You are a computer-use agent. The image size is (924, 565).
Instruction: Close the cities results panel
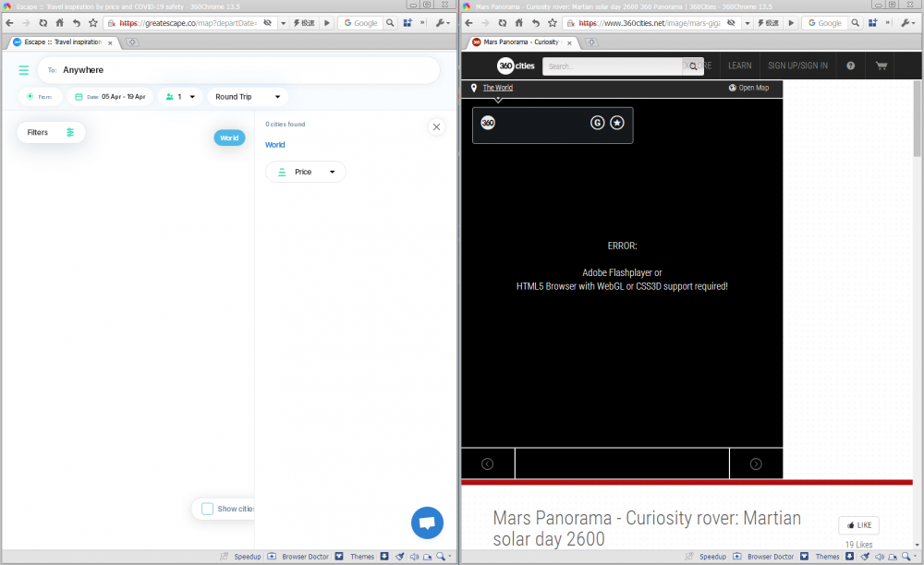tap(437, 127)
